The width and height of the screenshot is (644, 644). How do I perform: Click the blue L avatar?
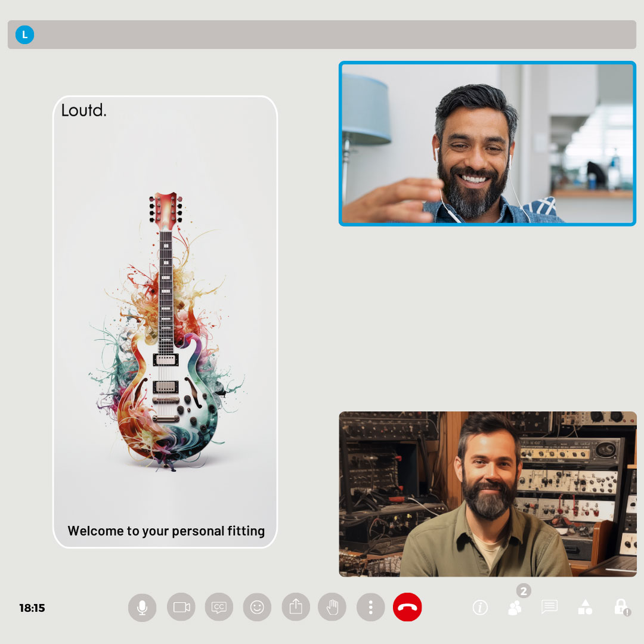[x=24, y=35]
